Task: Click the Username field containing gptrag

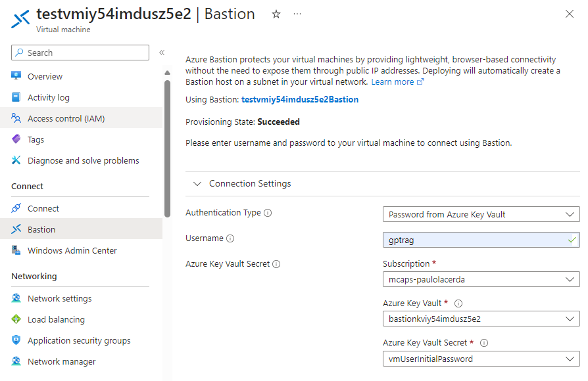Action: pyautogui.click(x=481, y=240)
